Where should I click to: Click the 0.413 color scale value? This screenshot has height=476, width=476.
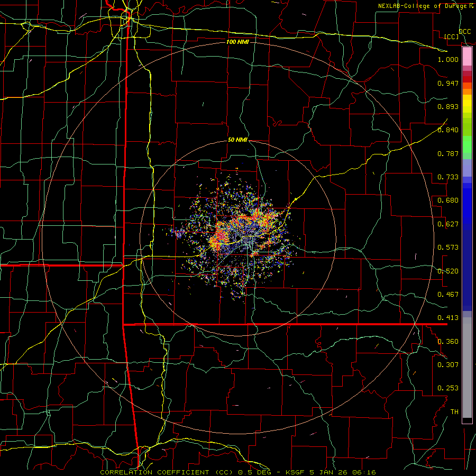[x=448, y=318]
